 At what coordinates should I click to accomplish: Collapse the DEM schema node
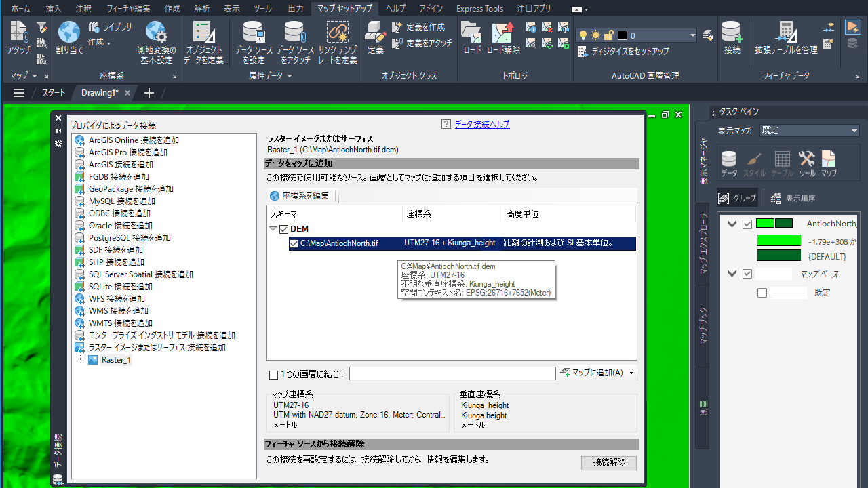pyautogui.click(x=273, y=229)
